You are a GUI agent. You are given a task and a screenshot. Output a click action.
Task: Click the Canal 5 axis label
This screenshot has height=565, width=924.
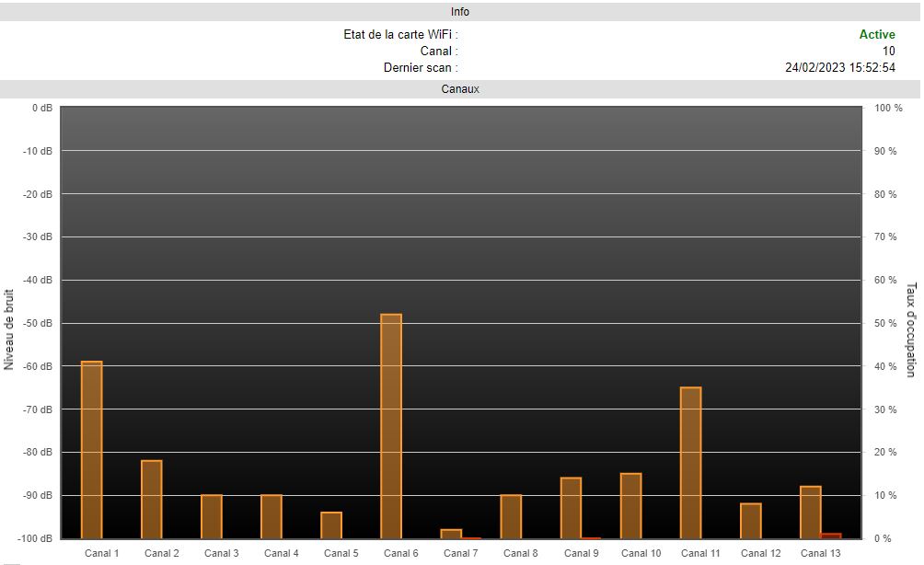341,553
